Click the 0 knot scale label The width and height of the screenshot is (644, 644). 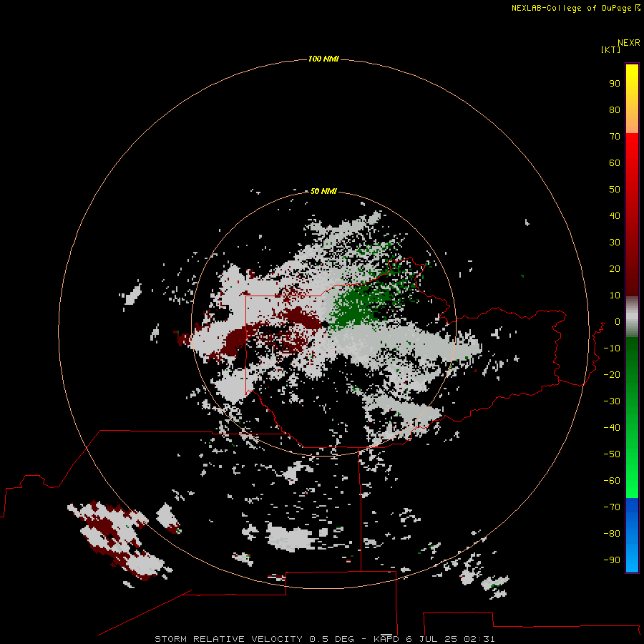click(618, 321)
